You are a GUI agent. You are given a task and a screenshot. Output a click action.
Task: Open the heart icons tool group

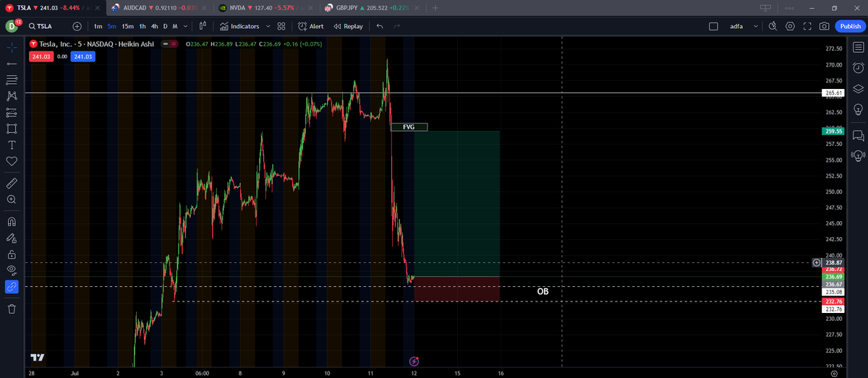point(12,160)
